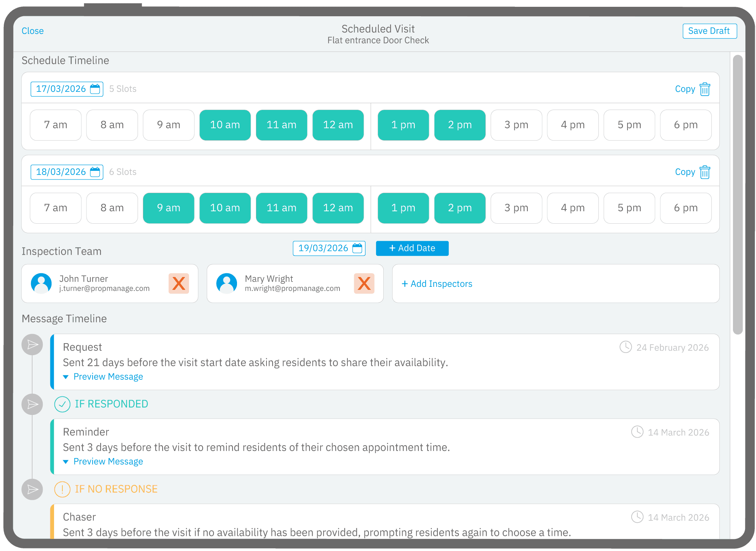Viewport: 756px width, 551px height.
Task: Toggle 9 am slot on 17/03/2026
Action: (x=169, y=125)
